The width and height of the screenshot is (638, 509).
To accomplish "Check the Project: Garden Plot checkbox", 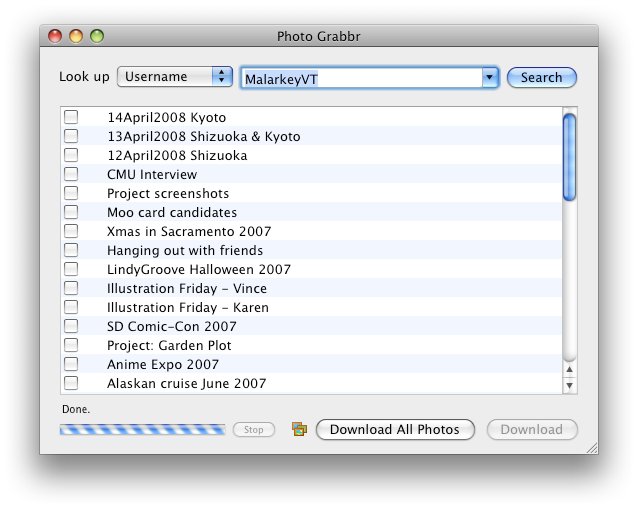I will pos(71,345).
